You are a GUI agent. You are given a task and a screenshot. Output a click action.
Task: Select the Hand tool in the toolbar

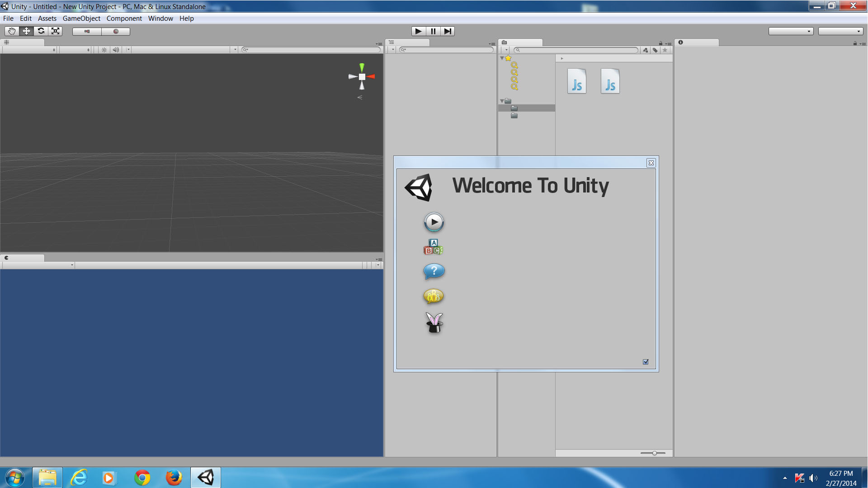click(12, 31)
